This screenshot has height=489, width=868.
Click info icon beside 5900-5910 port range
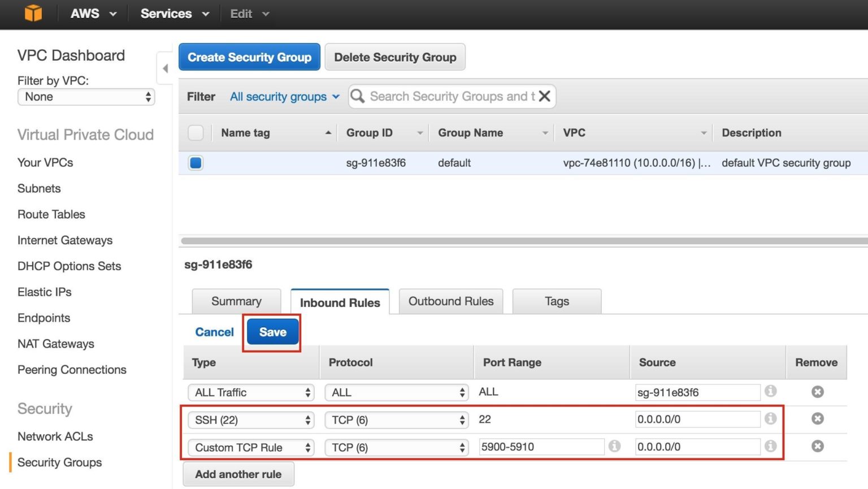614,446
